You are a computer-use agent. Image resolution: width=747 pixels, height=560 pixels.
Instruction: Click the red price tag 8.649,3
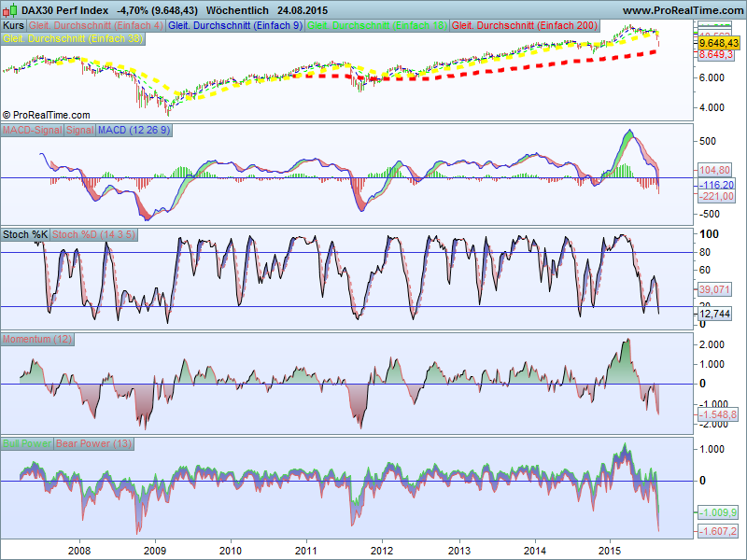716,55
